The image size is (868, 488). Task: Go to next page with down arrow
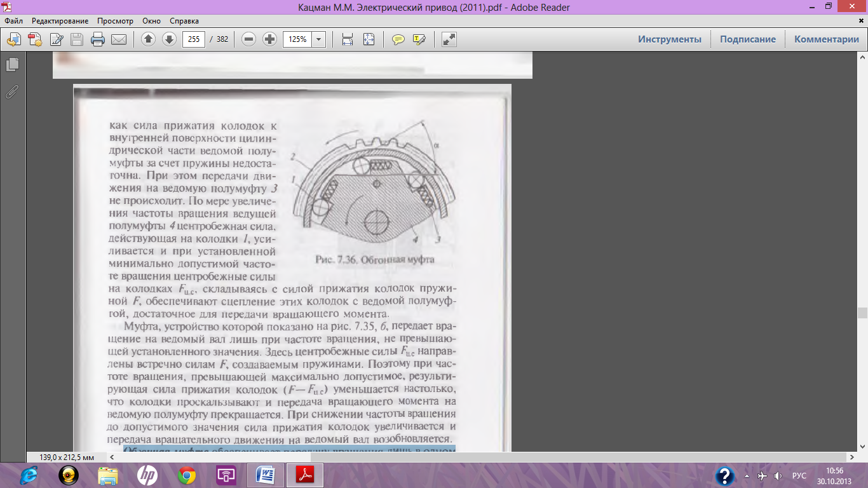click(x=169, y=39)
